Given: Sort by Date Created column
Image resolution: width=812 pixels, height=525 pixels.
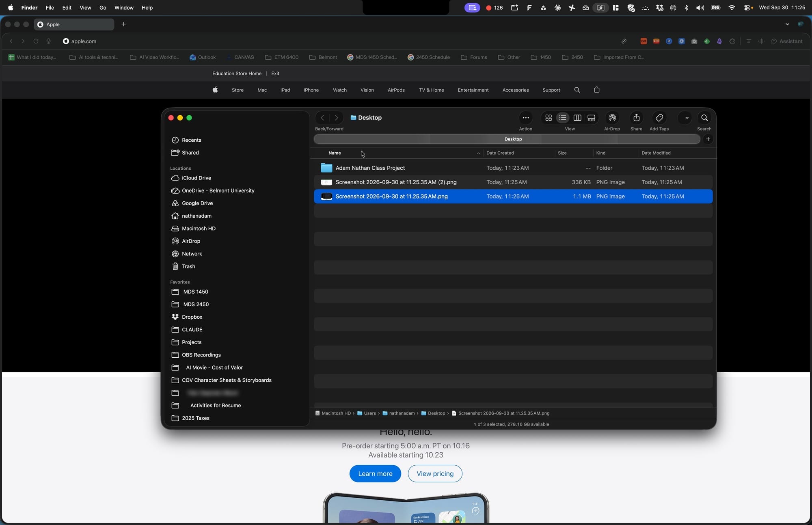Looking at the screenshot, I should pos(500,153).
